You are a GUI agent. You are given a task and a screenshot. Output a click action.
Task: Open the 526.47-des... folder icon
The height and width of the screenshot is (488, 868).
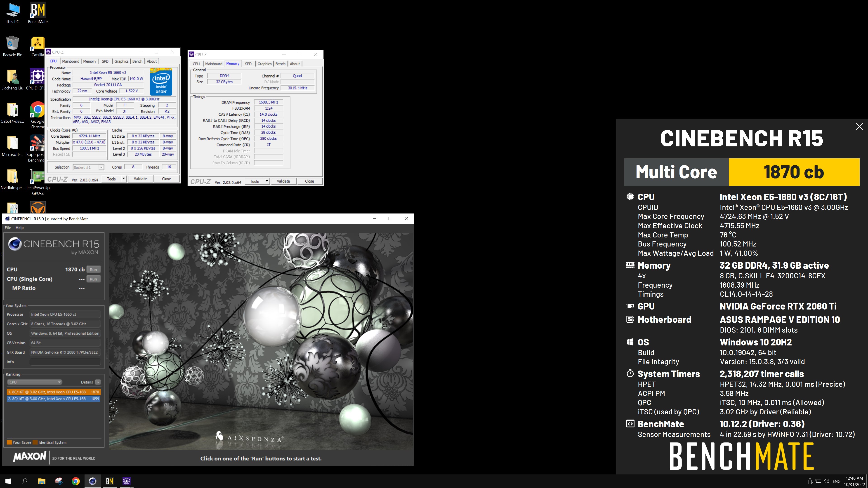click(x=12, y=113)
